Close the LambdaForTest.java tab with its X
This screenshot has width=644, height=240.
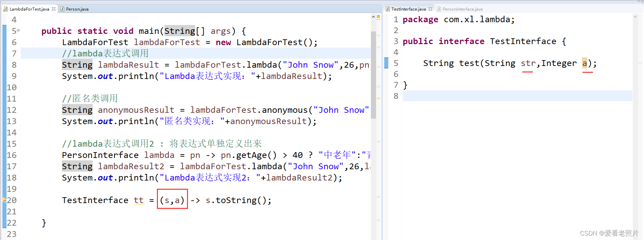tap(54, 9)
